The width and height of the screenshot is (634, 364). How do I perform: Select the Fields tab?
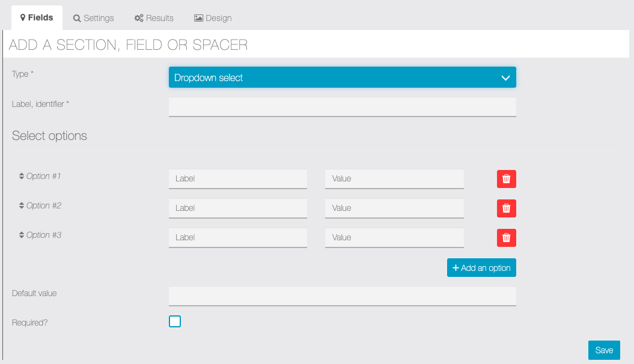coord(37,18)
